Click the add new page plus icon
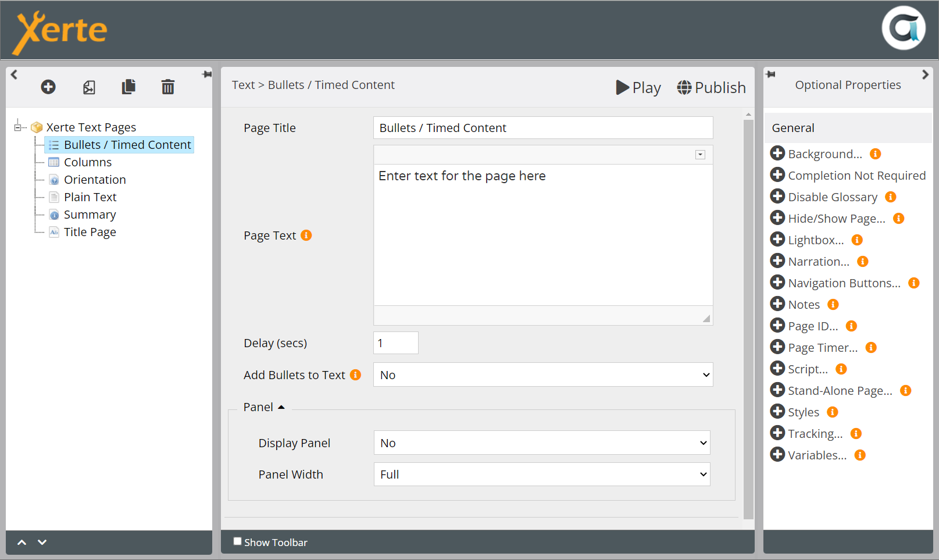Image resolution: width=939 pixels, height=560 pixels. tap(48, 87)
